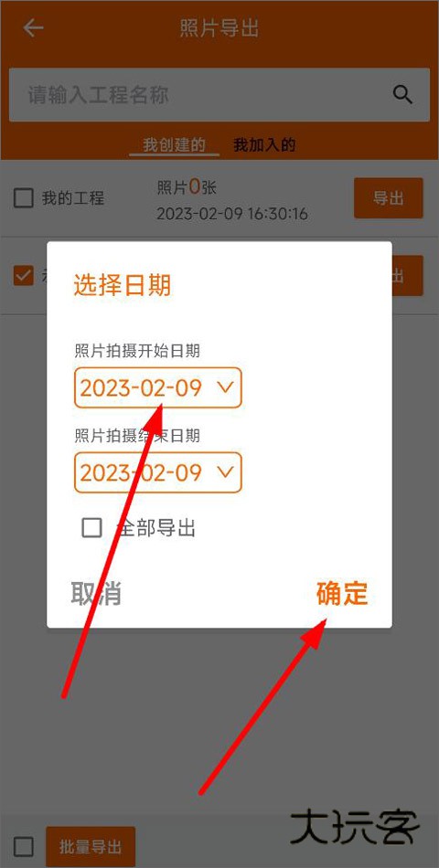
Task: Dismiss the dialog with 取消
Action: (x=96, y=593)
